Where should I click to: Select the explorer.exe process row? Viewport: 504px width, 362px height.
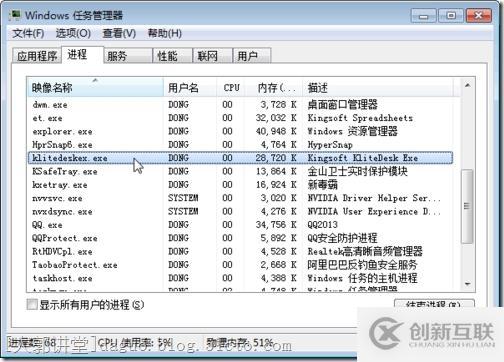240,131
